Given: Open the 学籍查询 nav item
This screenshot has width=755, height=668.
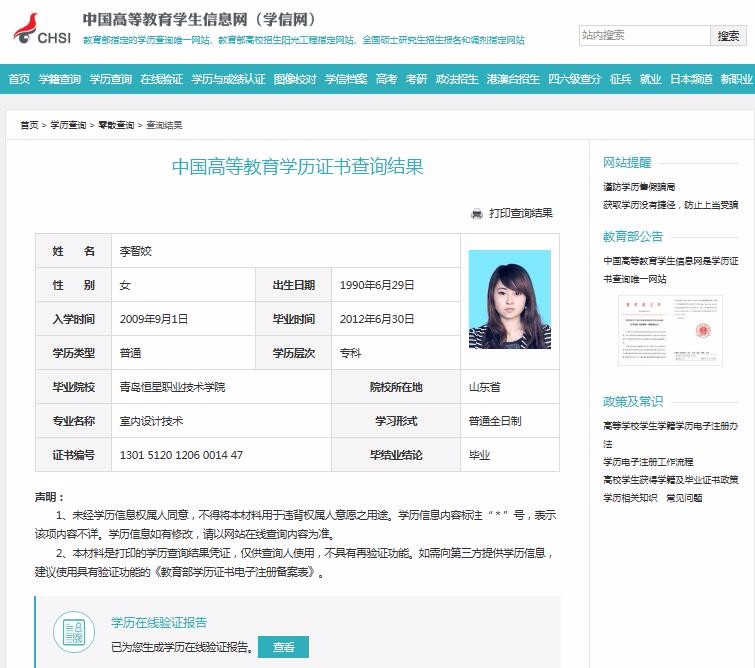Looking at the screenshot, I should tap(60, 79).
